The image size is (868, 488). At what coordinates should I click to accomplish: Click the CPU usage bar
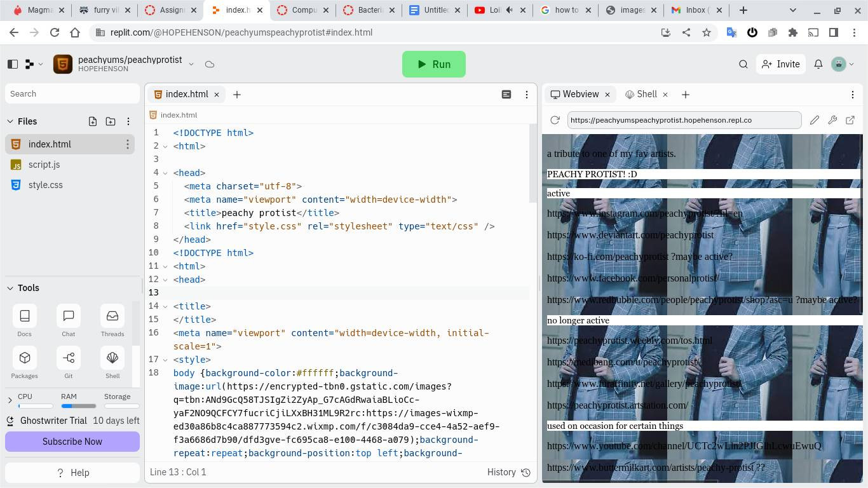[36, 405]
